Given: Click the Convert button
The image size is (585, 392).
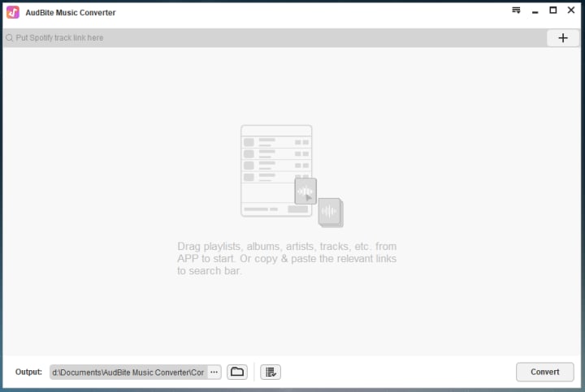Looking at the screenshot, I should point(544,372).
